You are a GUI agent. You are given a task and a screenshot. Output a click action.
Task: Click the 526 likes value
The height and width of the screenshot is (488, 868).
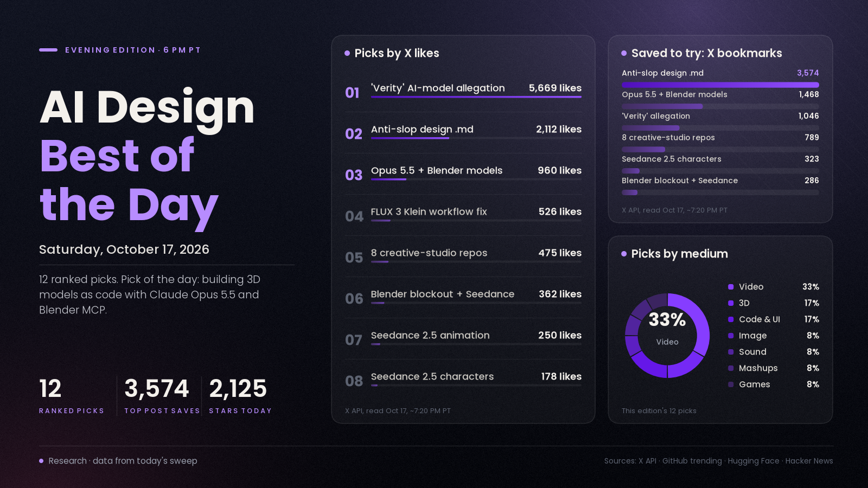point(560,211)
